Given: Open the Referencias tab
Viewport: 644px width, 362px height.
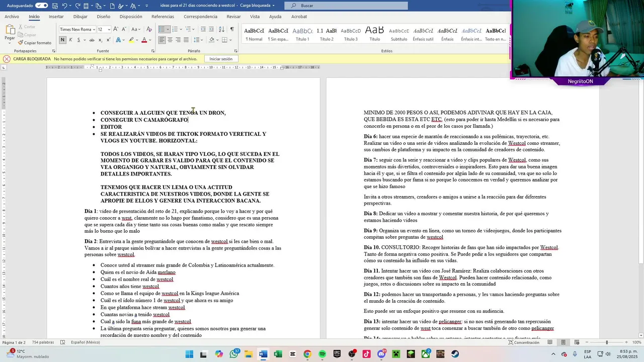Looking at the screenshot, I should click(163, 17).
